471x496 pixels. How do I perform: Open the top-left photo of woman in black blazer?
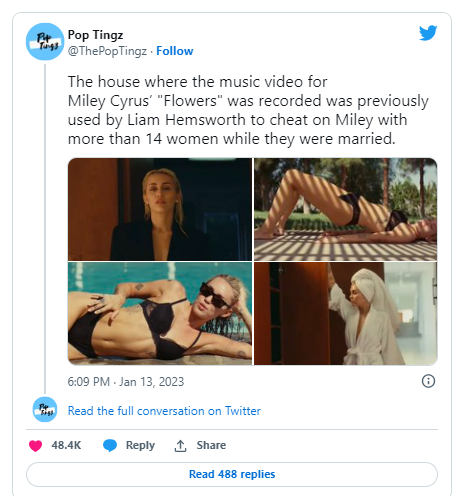160,209
